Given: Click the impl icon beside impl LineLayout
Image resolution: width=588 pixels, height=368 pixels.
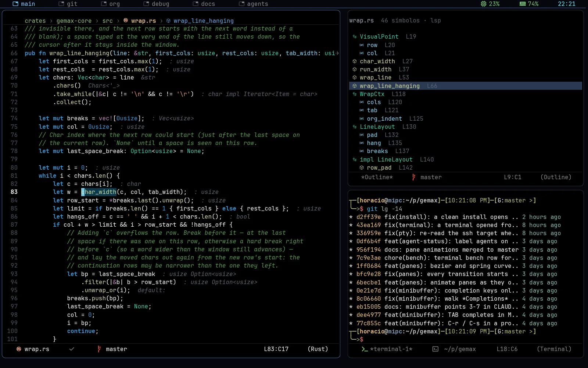Looking at the screenshot, I should (x=355, y=160).
